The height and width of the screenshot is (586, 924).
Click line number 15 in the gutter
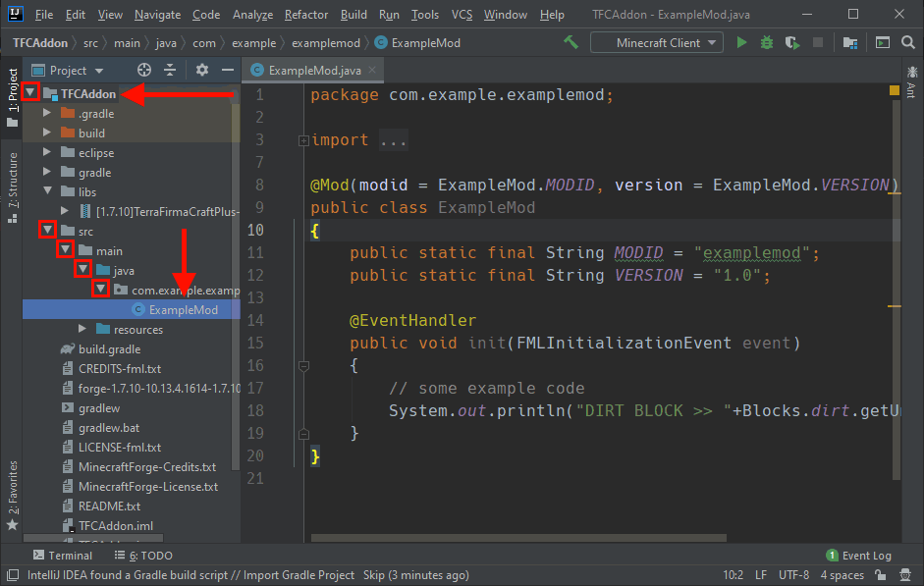tap(255, 343)
